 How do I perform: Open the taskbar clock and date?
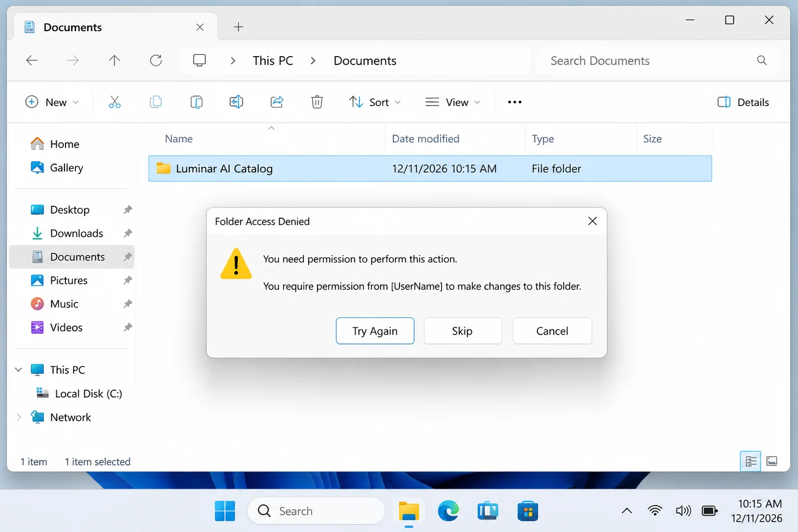pyautogui.click(x=756, y=511)
